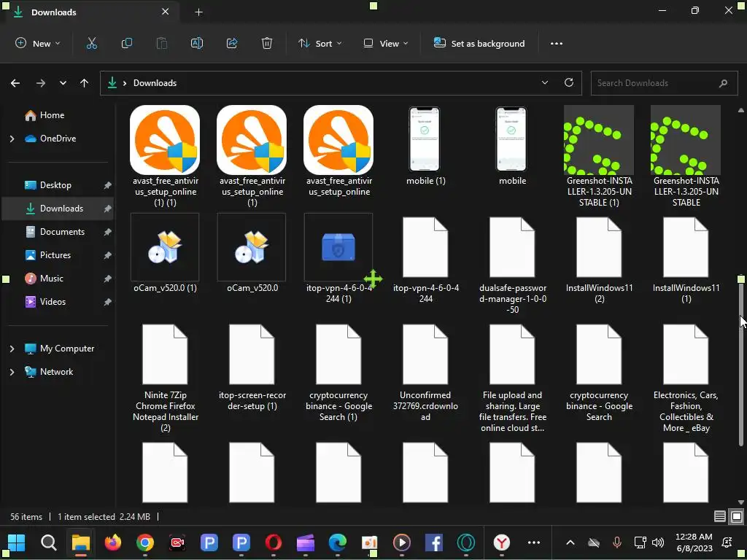Click the Copy icon in toolbar
Image resolution: width=747 pixels, height=560 pixels.
pyautogui.click(x=127, y=43)
